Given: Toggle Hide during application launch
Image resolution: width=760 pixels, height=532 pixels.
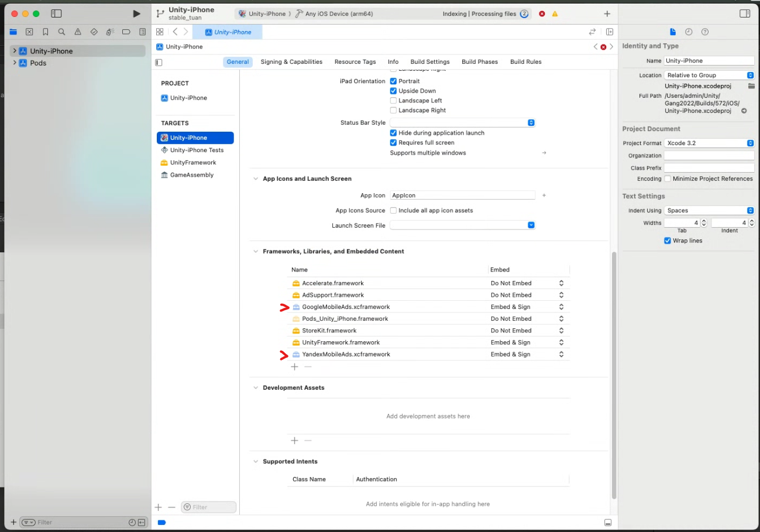Looking at the screenshot, I should pyautogui.click(x=394, y=133).
